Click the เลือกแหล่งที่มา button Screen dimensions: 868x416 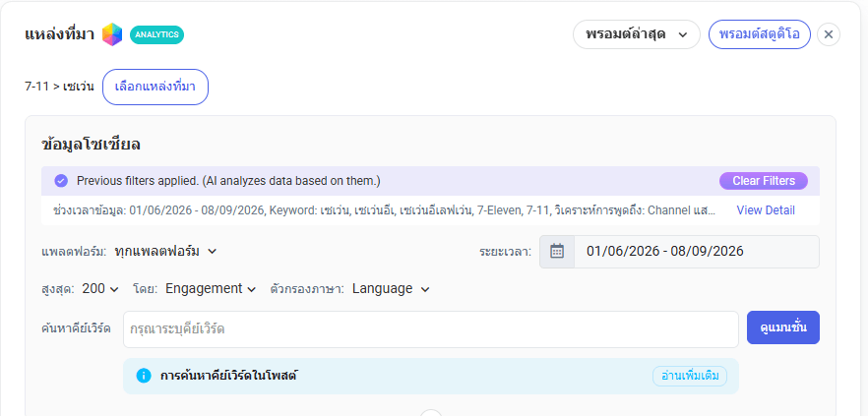(x=155, y=87)
